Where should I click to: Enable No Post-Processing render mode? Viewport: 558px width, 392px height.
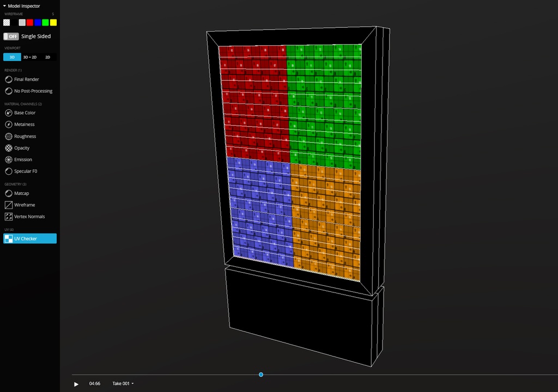coord(9,91)
